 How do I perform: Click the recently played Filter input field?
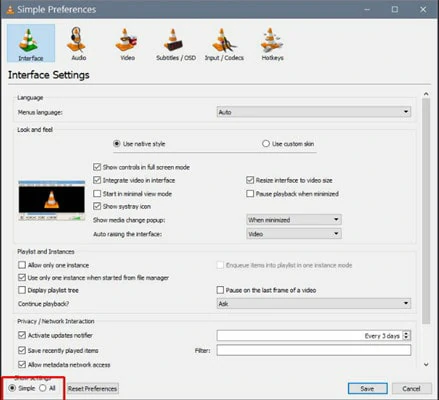coord(314,350)
